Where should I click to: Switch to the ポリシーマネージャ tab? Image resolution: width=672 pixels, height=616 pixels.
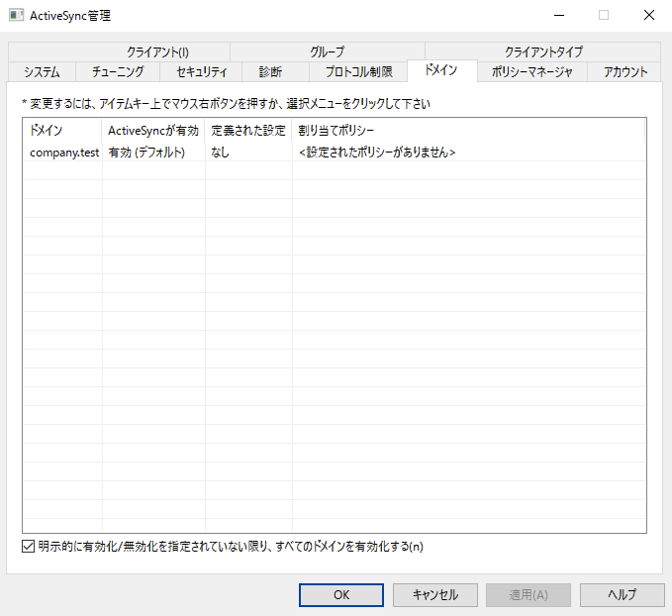(531, 71)
